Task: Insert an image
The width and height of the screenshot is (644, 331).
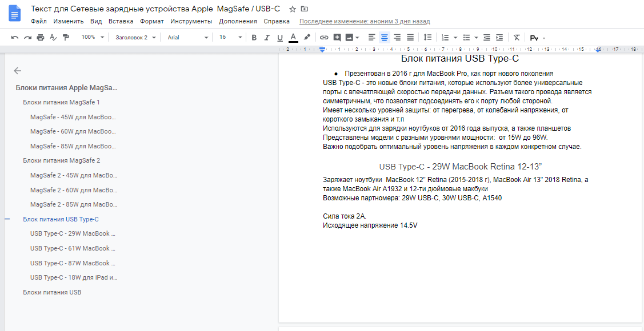Action: click(x=350, y=37)
